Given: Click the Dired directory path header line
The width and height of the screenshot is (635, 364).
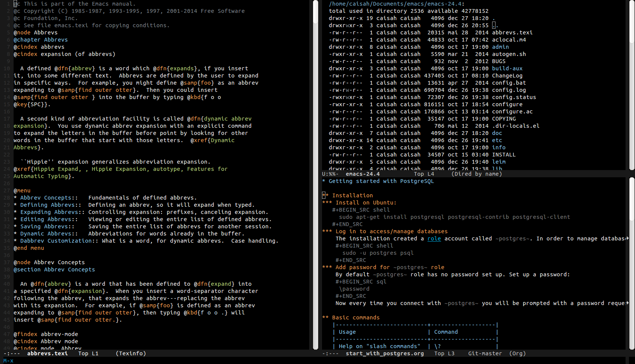Looking at the screenshot, I should click(x=396, y=4).
